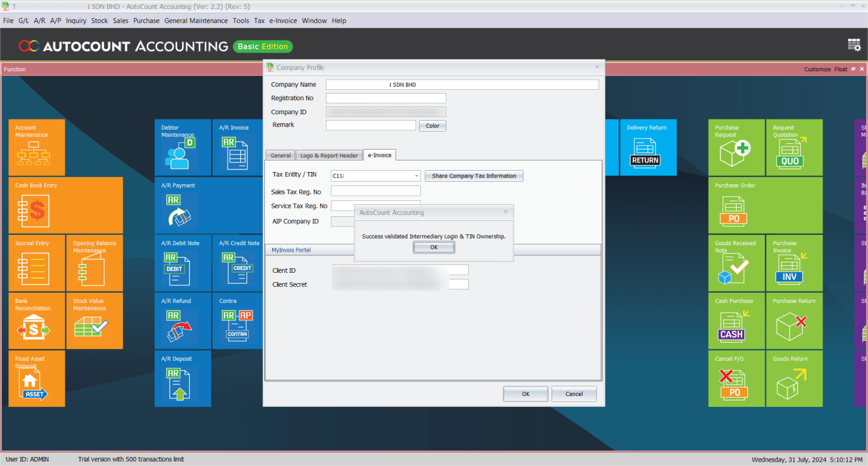Click the Remark input field

[x=371, y=125]
